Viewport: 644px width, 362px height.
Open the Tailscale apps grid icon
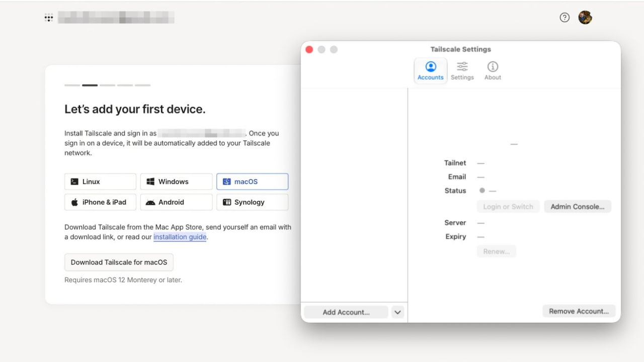(49, 18)
